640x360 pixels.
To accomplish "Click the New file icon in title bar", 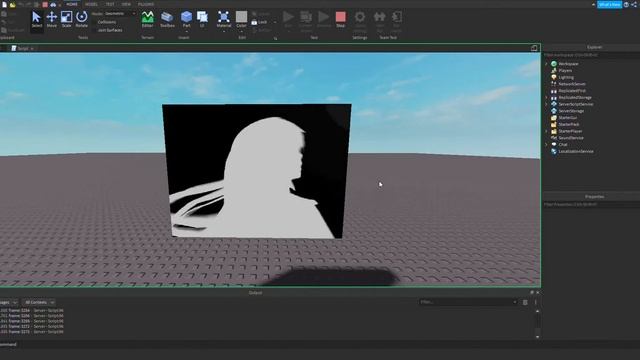I will [4, 4].
